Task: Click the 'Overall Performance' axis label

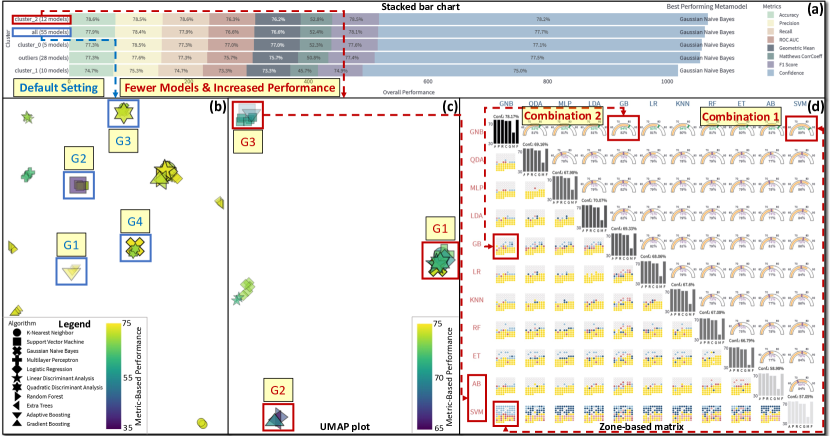Action: point(408,92)
